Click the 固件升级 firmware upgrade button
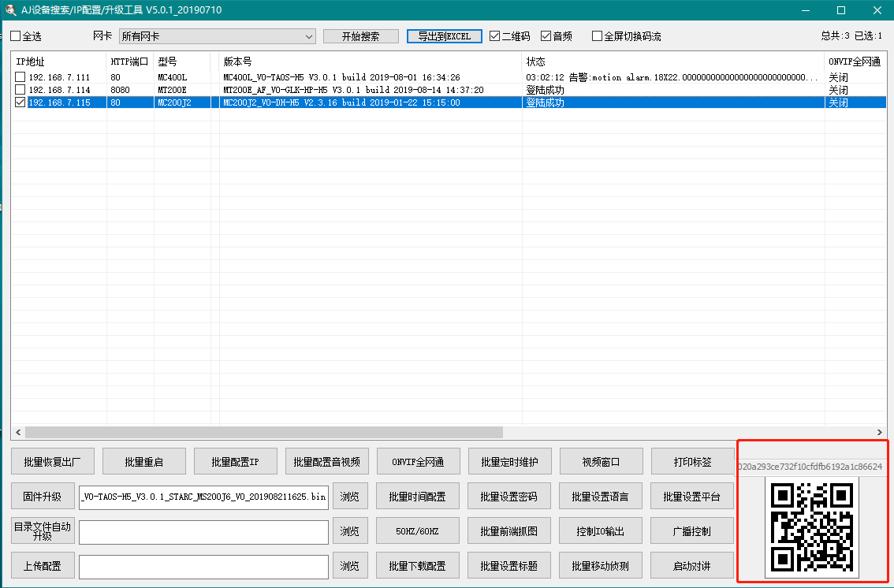894x588 pixels. tap(43, 497)
